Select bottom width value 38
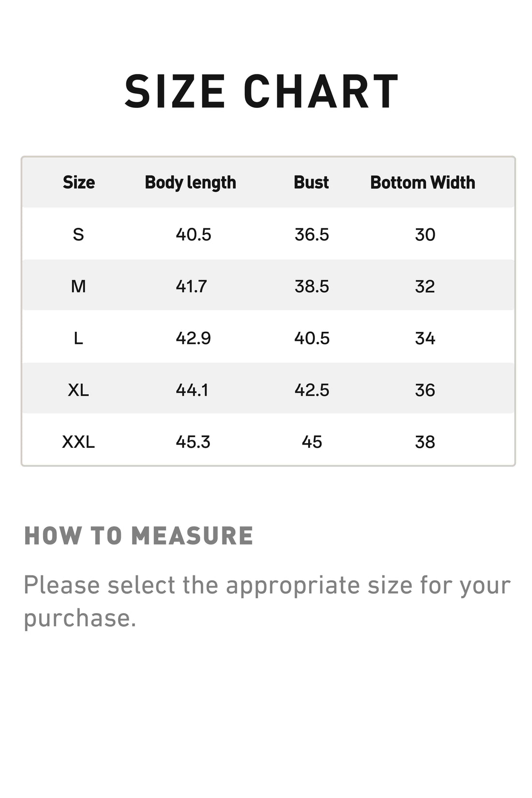Screen dimensions: 532x798 pyautogui.click(x=425, y=442)
